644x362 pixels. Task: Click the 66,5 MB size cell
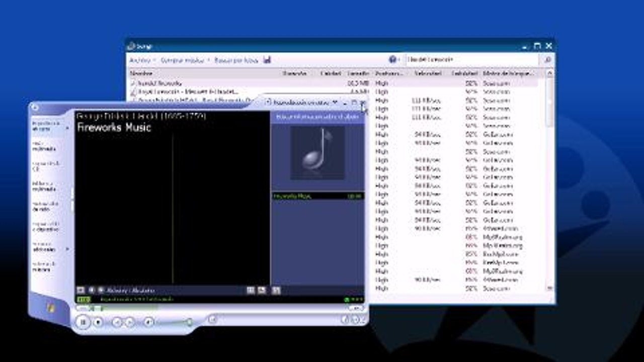359,83
